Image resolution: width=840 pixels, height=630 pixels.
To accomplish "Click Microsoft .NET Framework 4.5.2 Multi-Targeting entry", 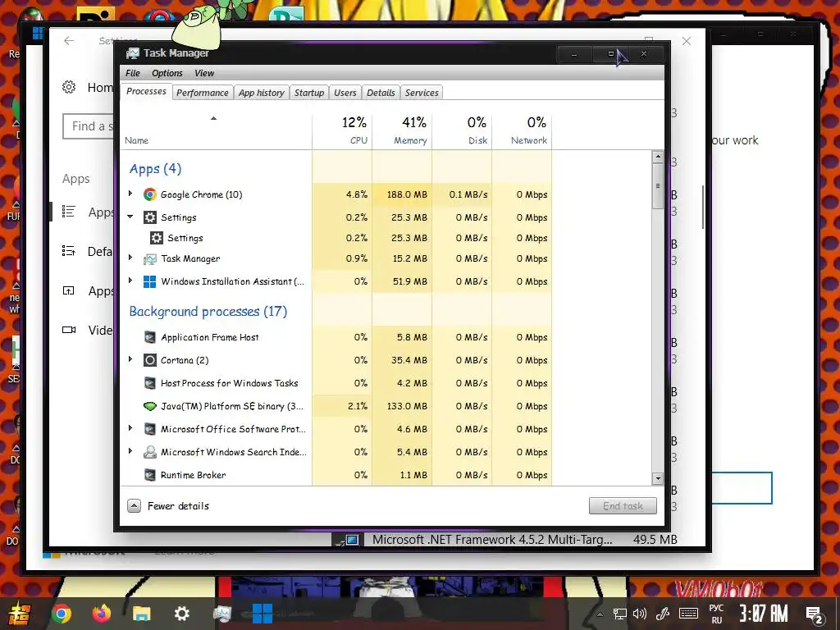I will pyautogui.click(x=504, y=540).
